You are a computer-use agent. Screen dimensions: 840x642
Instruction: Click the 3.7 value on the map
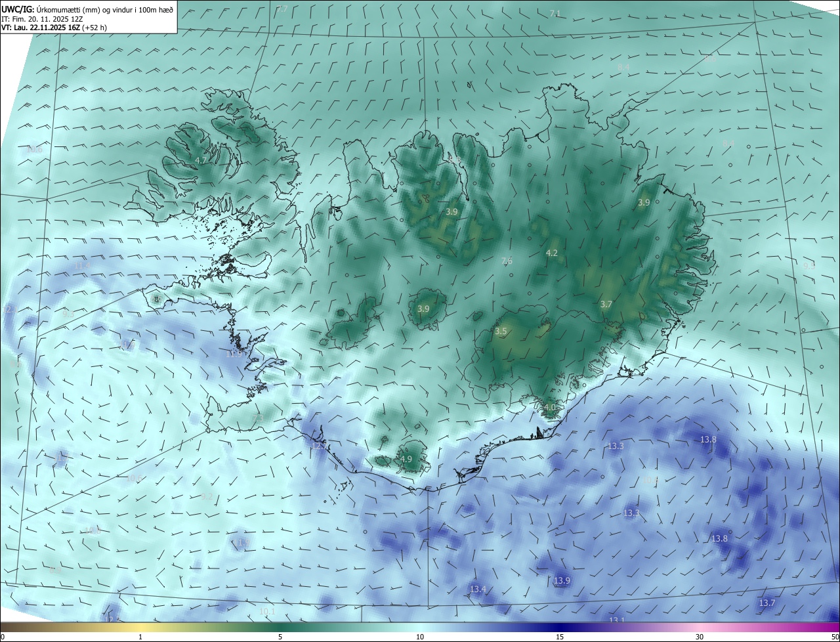click(x=606, y=304)
